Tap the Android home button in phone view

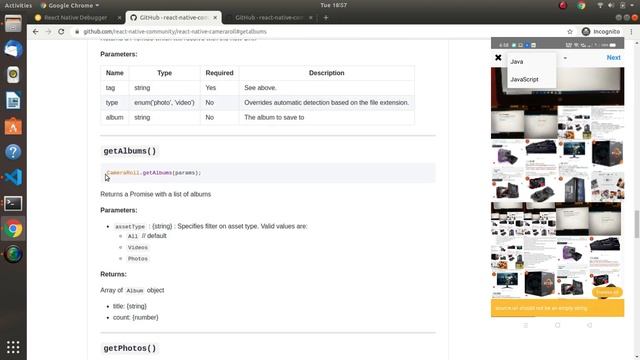[557, 325]
